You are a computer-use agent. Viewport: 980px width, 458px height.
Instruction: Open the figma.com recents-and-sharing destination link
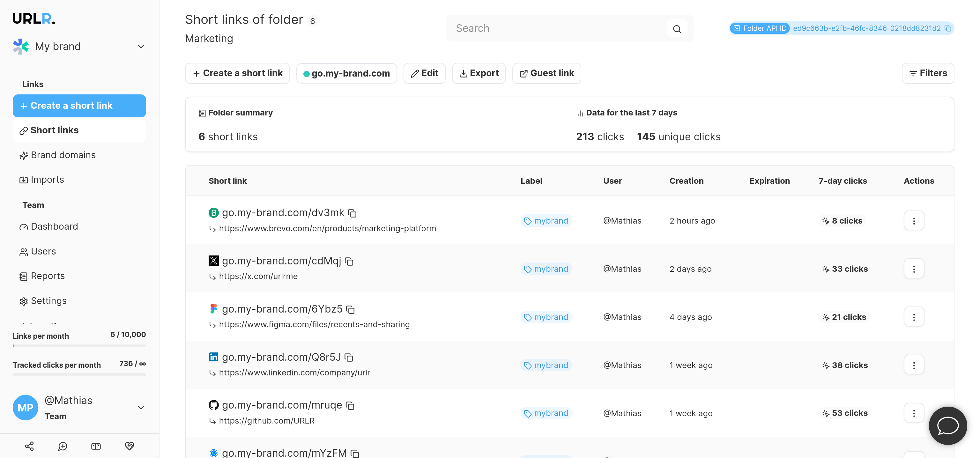pos(314,324)
